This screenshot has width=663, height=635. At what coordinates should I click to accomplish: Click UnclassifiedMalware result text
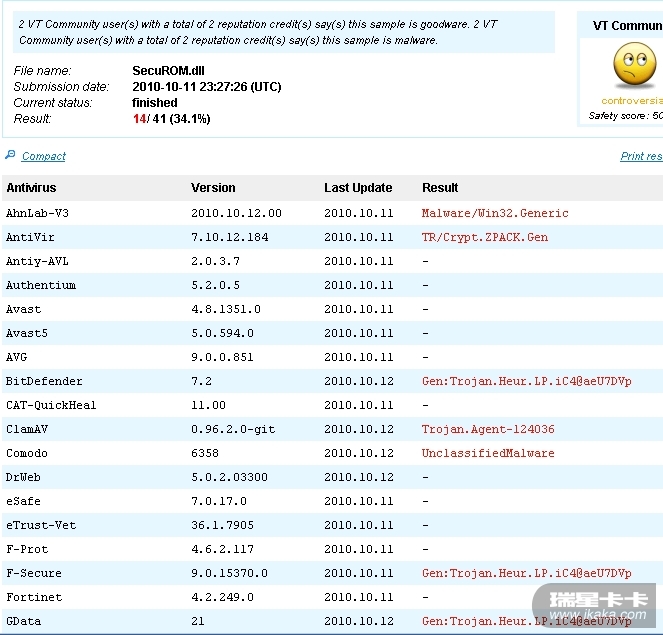(488, 454)
